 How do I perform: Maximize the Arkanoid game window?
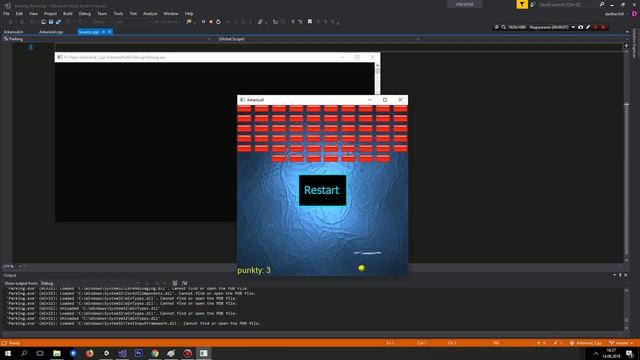[385, 100]
